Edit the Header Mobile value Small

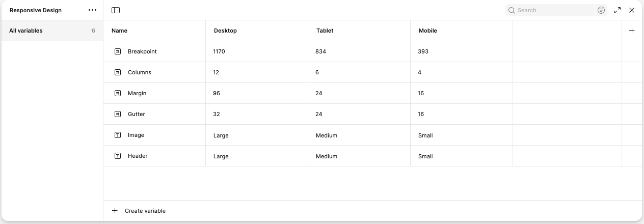425,156
